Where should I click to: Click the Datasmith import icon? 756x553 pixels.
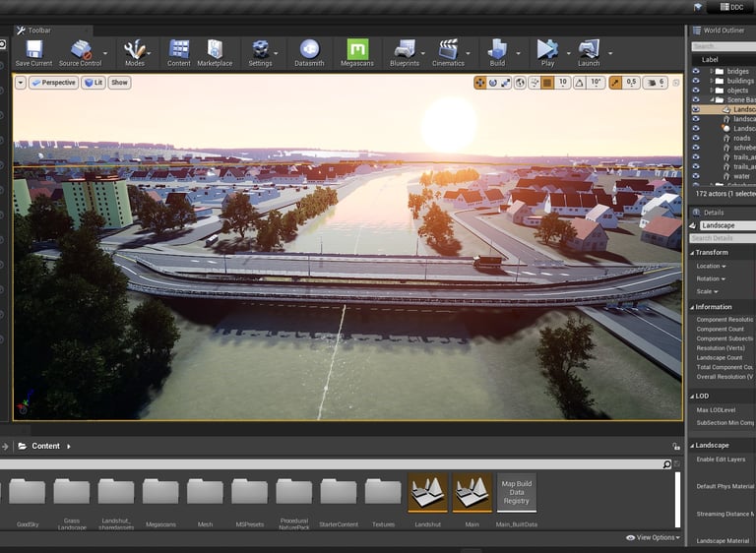309,50
